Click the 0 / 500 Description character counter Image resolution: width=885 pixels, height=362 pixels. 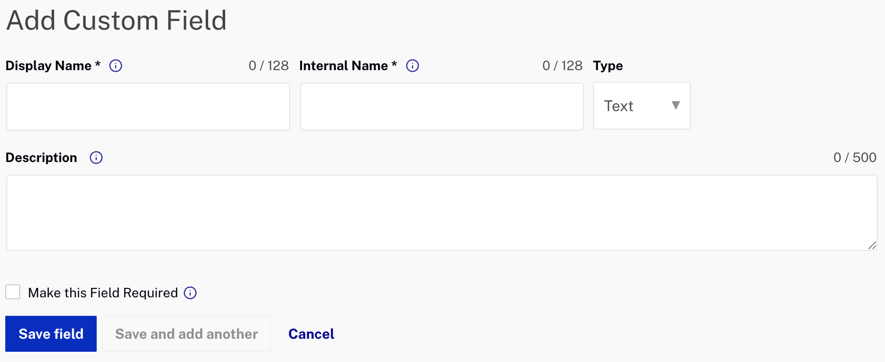[855, 158]
